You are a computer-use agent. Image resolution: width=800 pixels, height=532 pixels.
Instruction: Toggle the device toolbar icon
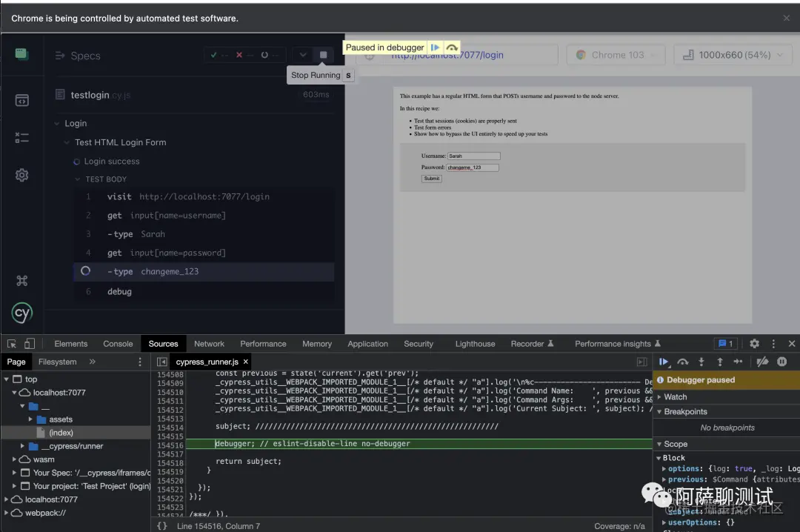[x=30, y=344]
